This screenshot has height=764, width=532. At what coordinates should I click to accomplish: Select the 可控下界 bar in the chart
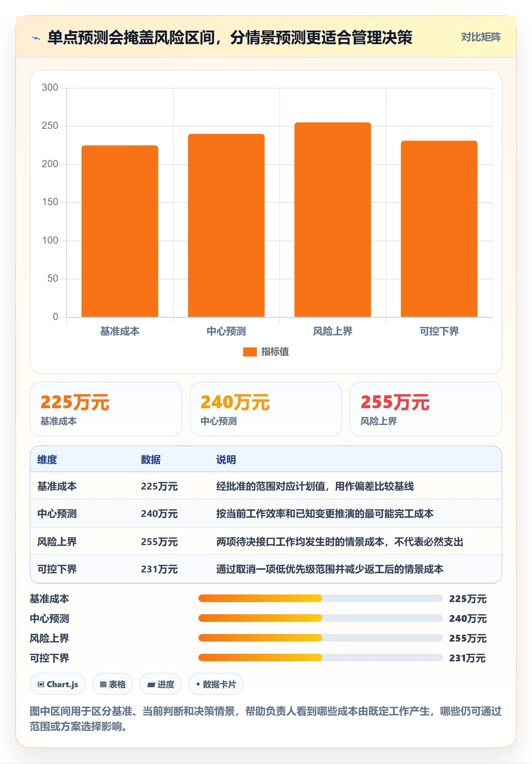[439, 229]
